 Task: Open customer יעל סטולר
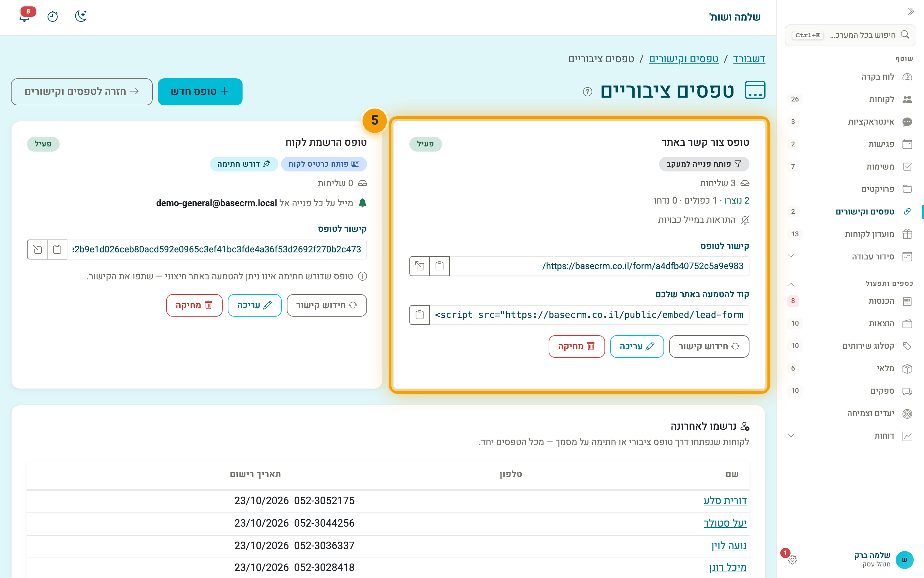click(x=725, y=523)
